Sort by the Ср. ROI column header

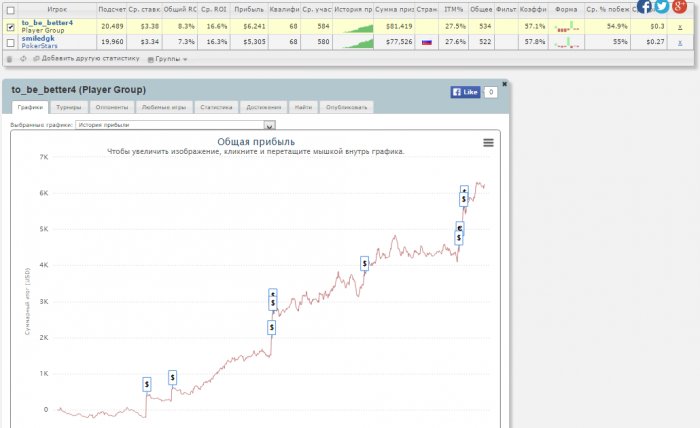pos(214,9)
